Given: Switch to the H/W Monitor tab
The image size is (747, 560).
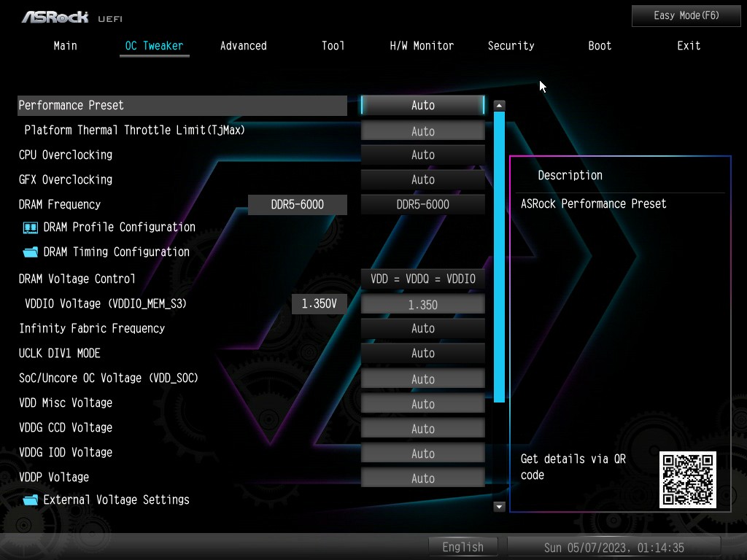Looking at the screenshot, I should (x=422, y=46).
